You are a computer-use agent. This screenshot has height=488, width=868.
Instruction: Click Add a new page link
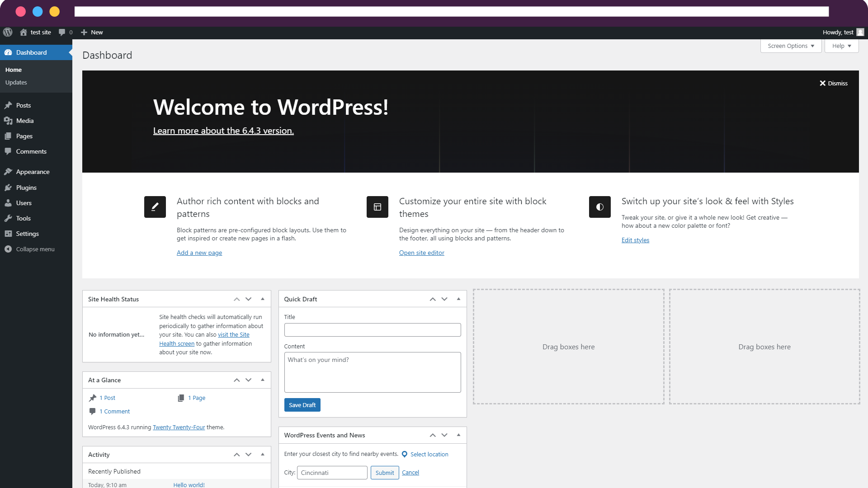[199, 253]
